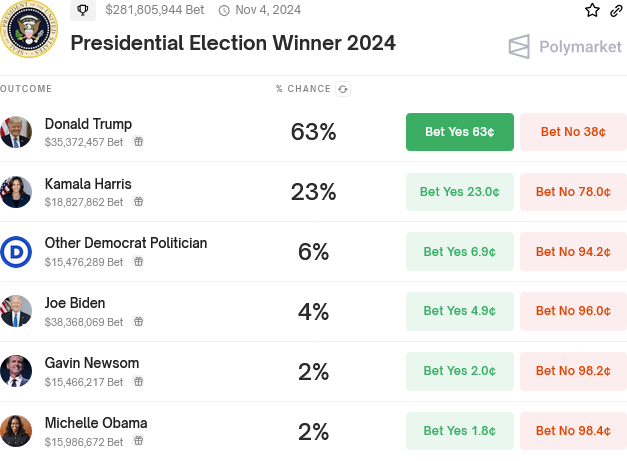
Task: Open the Gavin Newsom outcome row
Action: (91, 363)
